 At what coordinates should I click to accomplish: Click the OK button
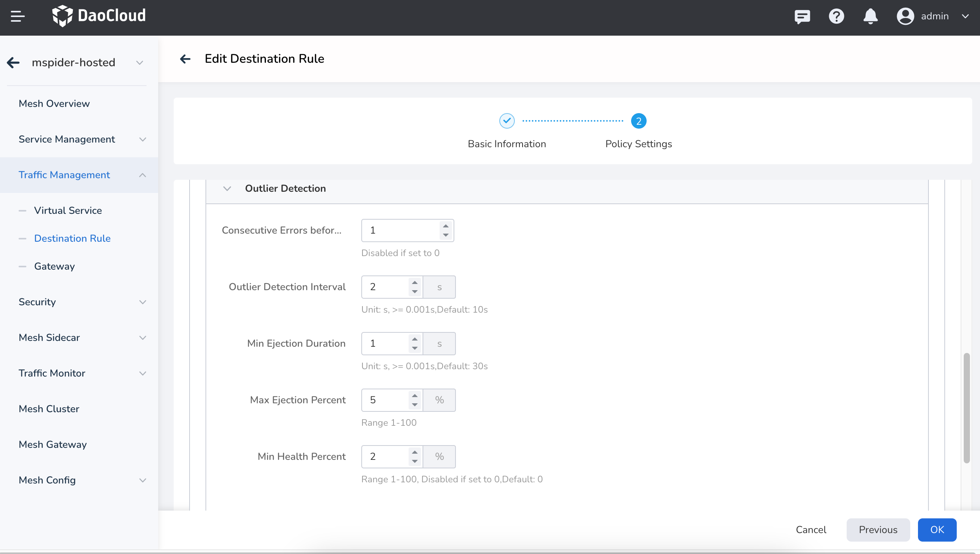point(937,530)
